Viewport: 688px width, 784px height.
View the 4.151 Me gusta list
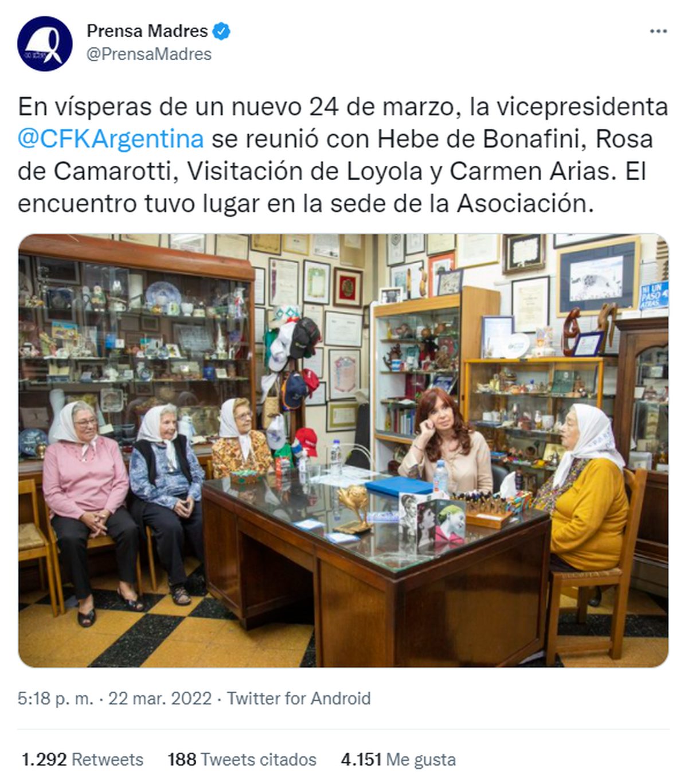click(398, 759)
